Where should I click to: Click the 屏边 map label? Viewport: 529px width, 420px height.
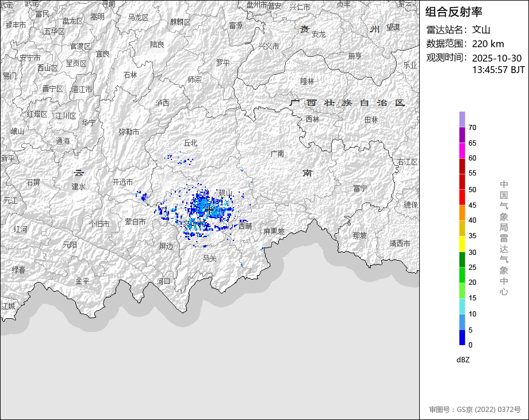pyautogui.click(x=166, y=246)
